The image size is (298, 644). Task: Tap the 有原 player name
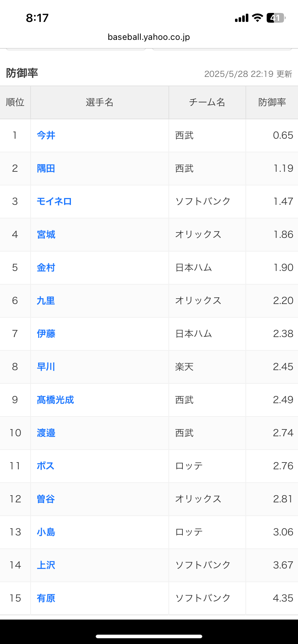[x=46, y=598]
